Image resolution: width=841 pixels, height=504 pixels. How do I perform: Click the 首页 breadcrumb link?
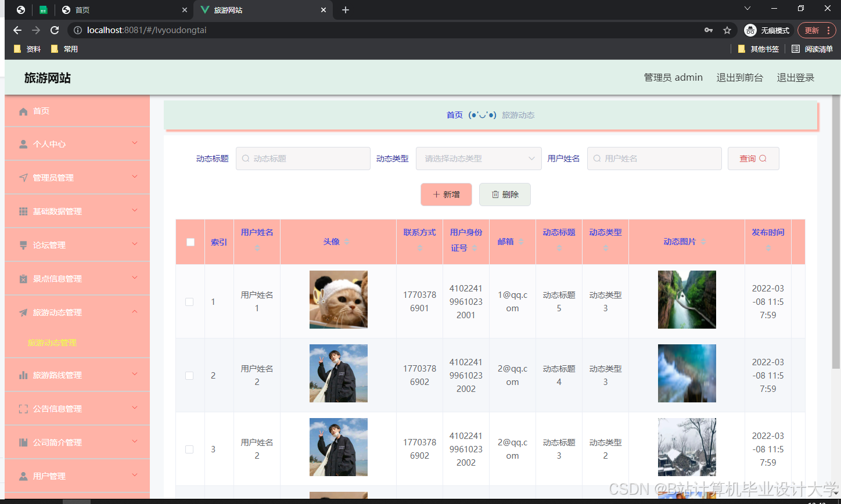click(454, 115)
